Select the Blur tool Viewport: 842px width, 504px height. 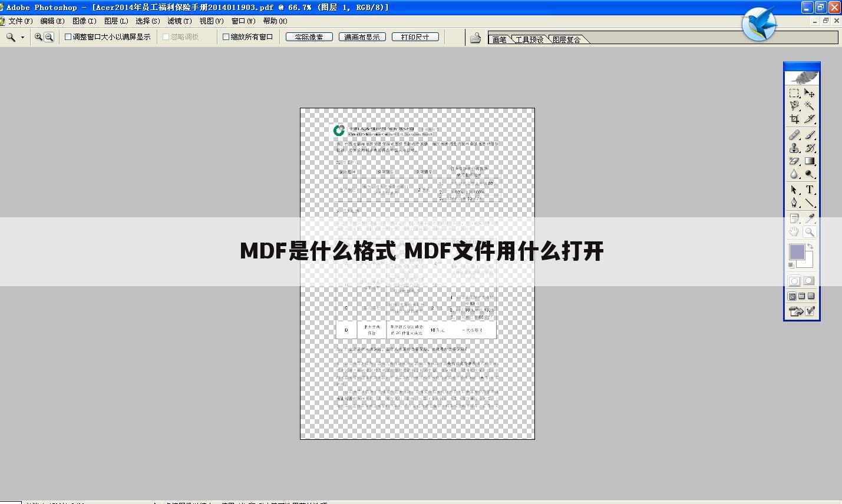tap(794, 174)
